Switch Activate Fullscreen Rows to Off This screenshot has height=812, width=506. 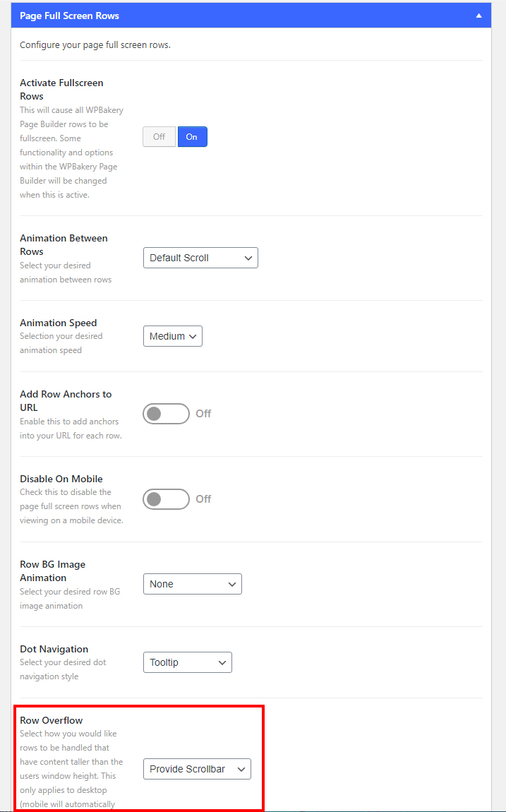click(x=159, y=137)
